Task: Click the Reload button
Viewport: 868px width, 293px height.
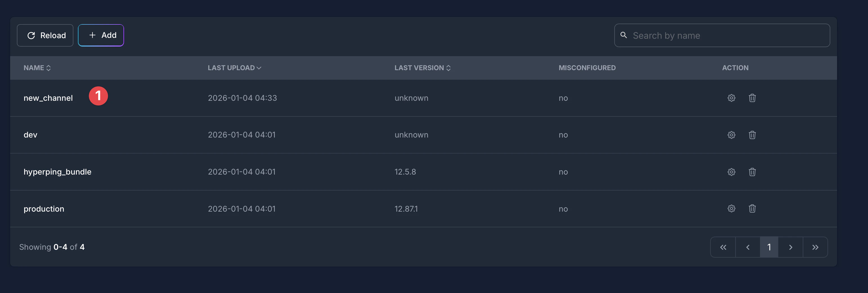Action: tap(45, 35)
